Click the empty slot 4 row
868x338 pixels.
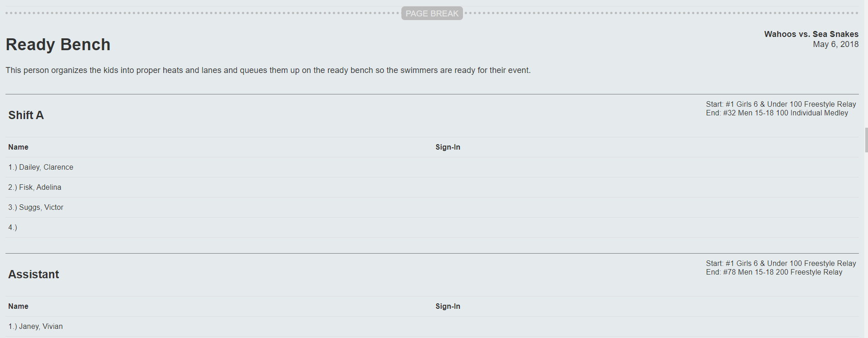click(432, 228)
